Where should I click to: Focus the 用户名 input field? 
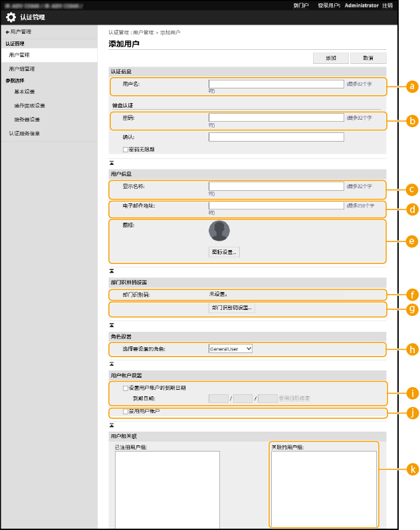[276, 84]
